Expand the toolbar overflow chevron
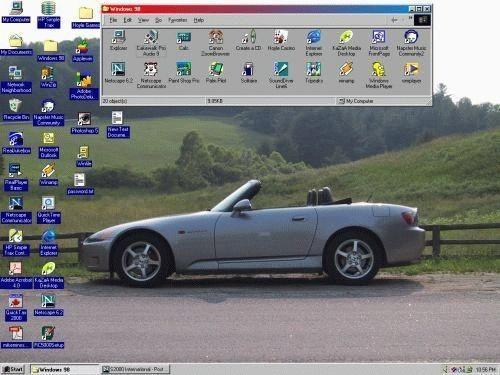Image resolution: width=500 pixels, height=375 pixels. pyautogui.click(x=411, y=18)
